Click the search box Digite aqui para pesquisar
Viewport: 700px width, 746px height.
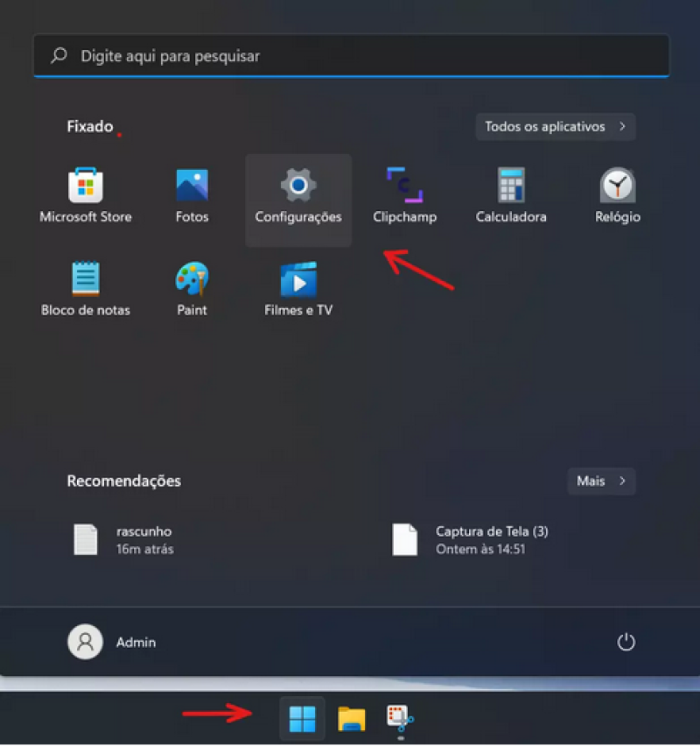click(352, 56)
